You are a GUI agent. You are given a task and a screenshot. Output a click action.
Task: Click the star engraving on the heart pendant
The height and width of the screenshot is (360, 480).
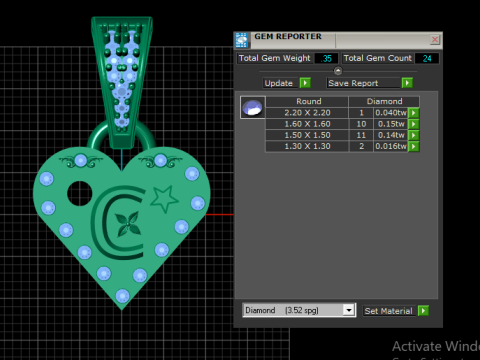pyautogui.click(x=164, y=199)
